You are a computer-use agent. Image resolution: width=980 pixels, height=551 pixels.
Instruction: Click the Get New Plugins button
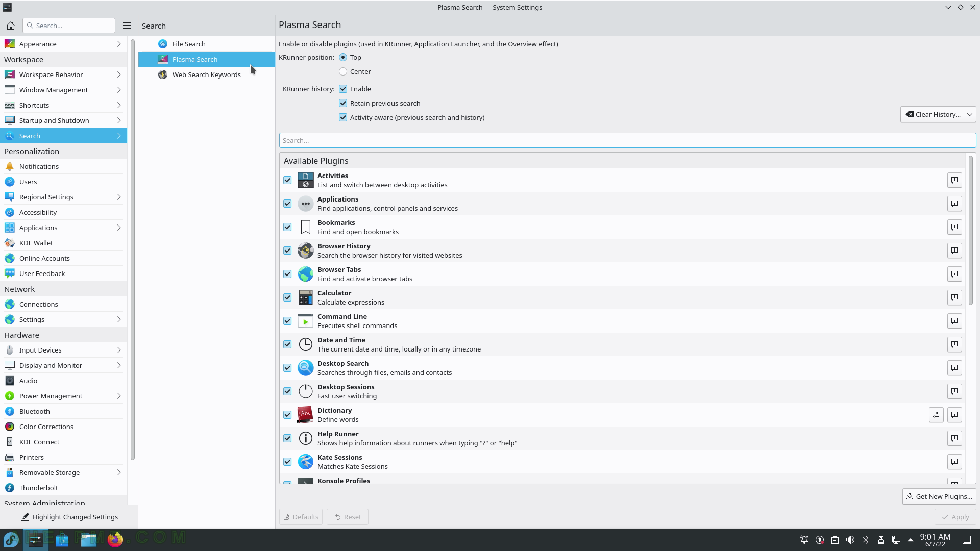tap(939, 496)
